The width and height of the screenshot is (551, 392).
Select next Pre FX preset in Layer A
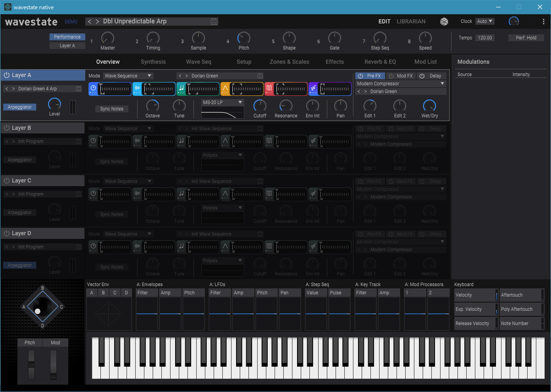point(365,92)
